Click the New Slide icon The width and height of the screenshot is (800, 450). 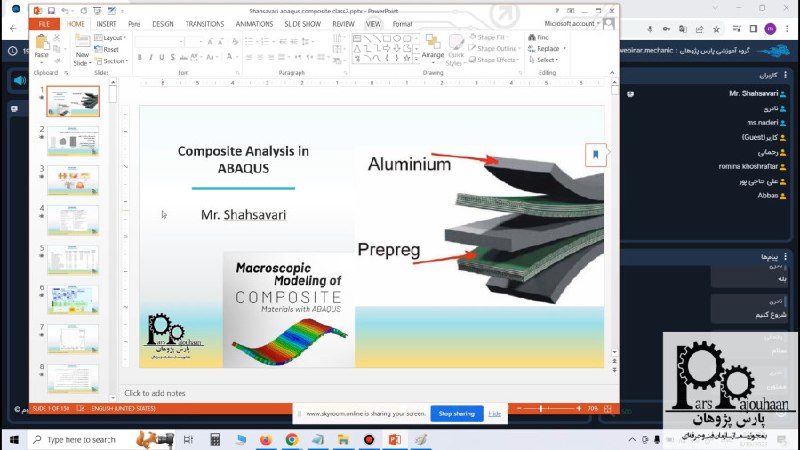pos(82,42)
